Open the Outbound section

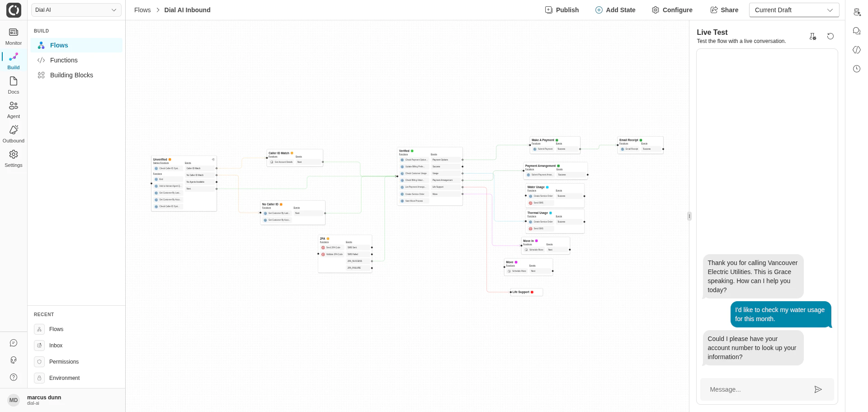pos(14,134)
